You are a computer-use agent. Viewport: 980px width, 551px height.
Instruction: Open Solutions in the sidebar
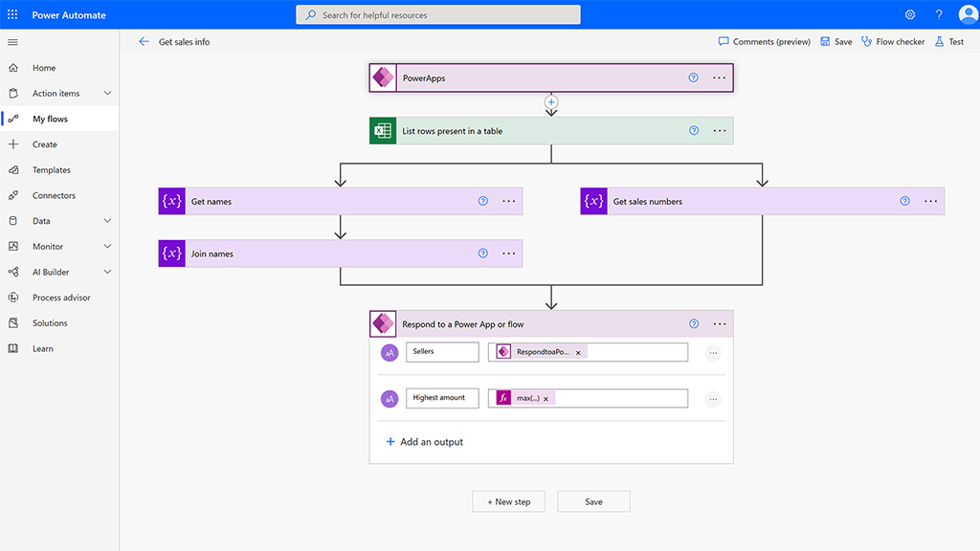tap(59, 323)
